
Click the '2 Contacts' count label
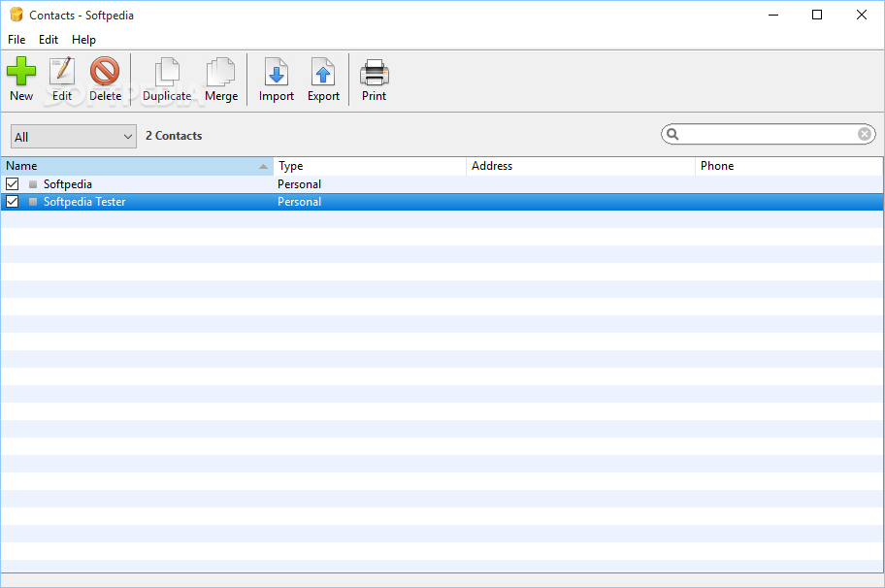pyautogui.click(x=174, y=136)
